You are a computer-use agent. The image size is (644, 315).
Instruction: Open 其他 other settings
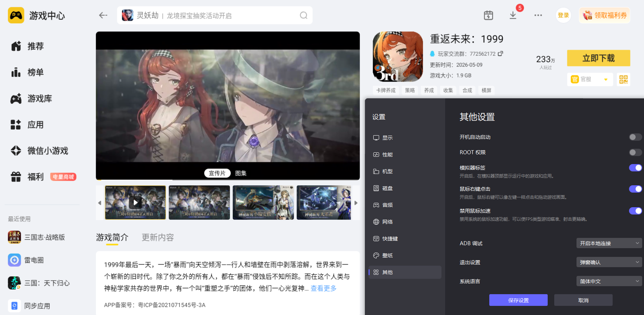pyautogui.click(x=405, y=272)
